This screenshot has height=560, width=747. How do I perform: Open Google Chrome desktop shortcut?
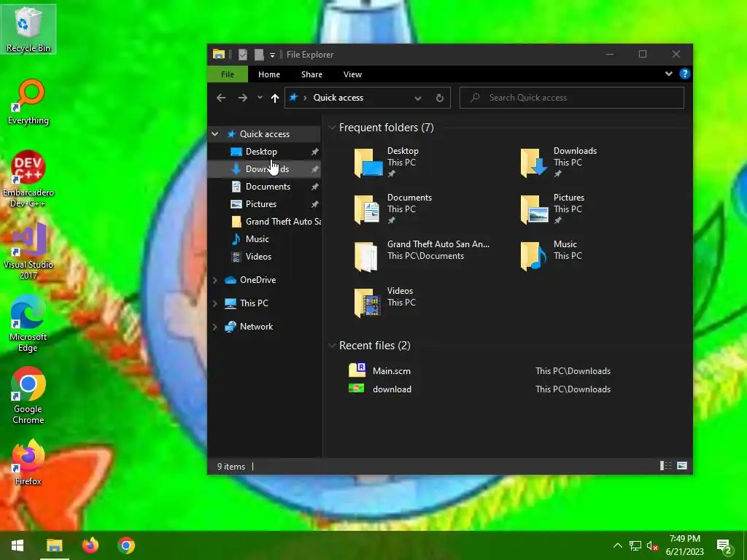tap(28, 396)
